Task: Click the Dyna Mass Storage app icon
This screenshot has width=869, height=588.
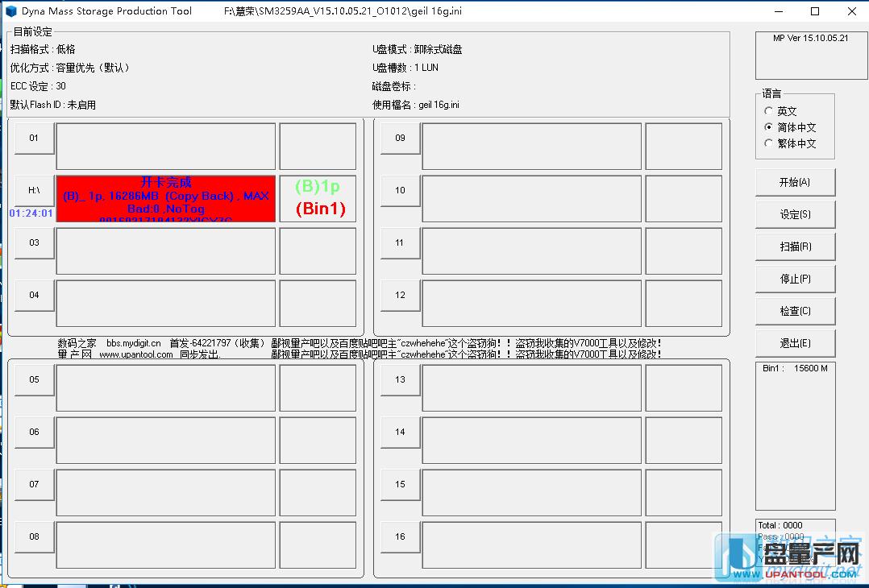Action: tap(11, 11)
